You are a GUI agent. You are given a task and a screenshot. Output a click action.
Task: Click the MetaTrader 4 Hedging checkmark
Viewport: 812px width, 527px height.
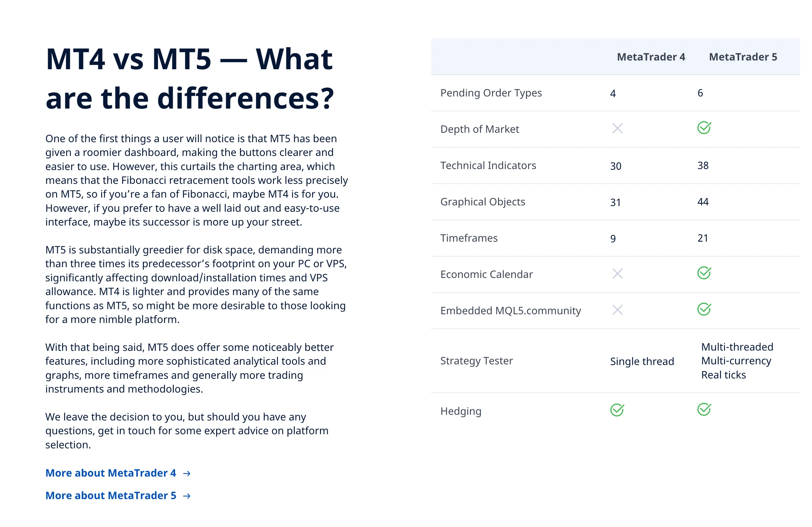(x=617, y=410)
